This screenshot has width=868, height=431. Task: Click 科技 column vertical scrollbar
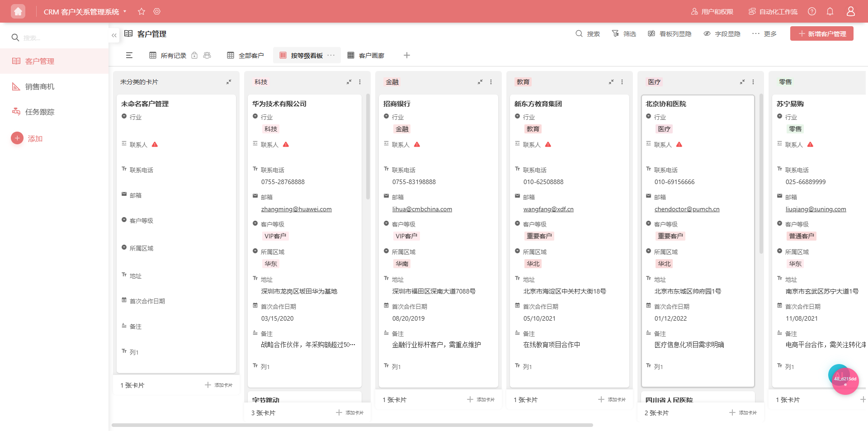(368, 147)
